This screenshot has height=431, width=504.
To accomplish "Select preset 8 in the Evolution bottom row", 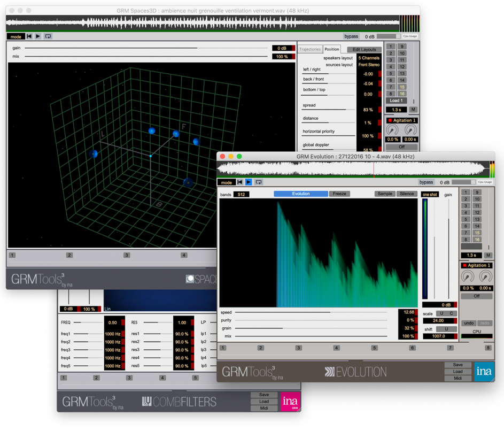I will click(x=488, y=348).
